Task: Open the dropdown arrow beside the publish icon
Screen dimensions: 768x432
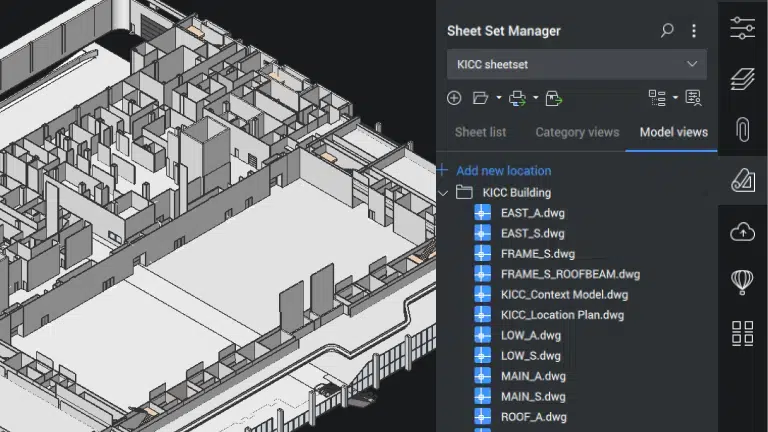Action: [x=535, y=98]
